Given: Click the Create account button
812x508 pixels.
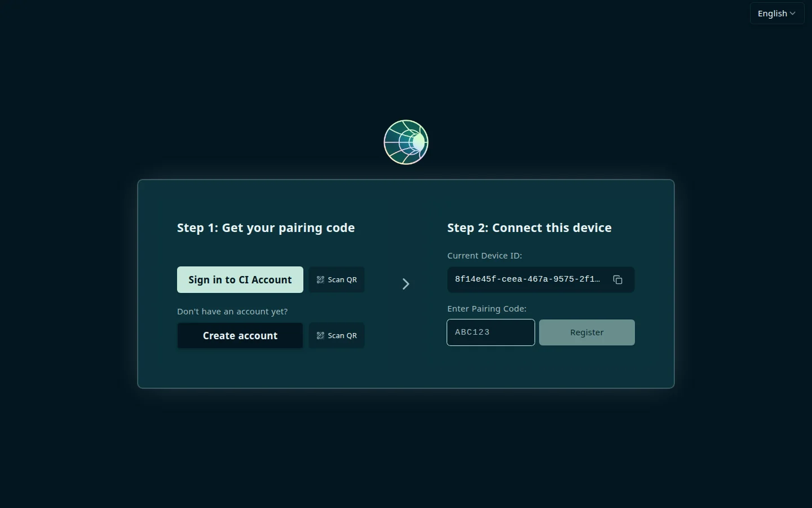Looking at the screenshot, I should (x=240, y=336).
